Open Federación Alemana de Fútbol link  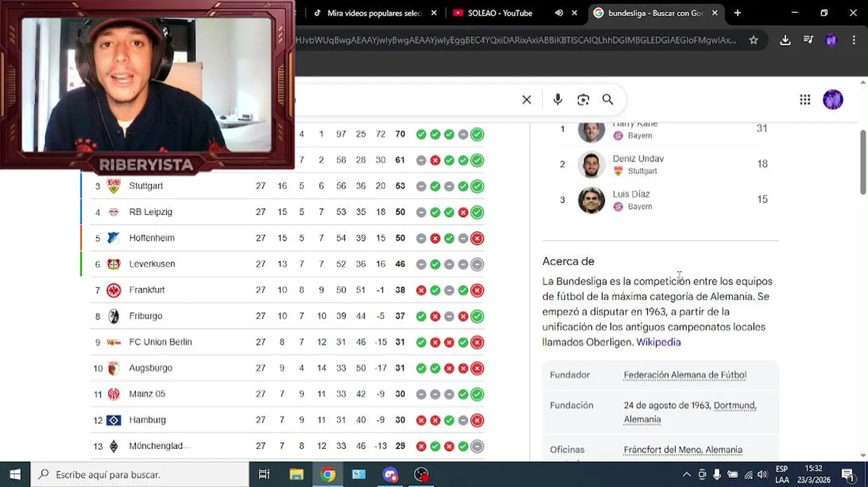click(x=685, y=375)
